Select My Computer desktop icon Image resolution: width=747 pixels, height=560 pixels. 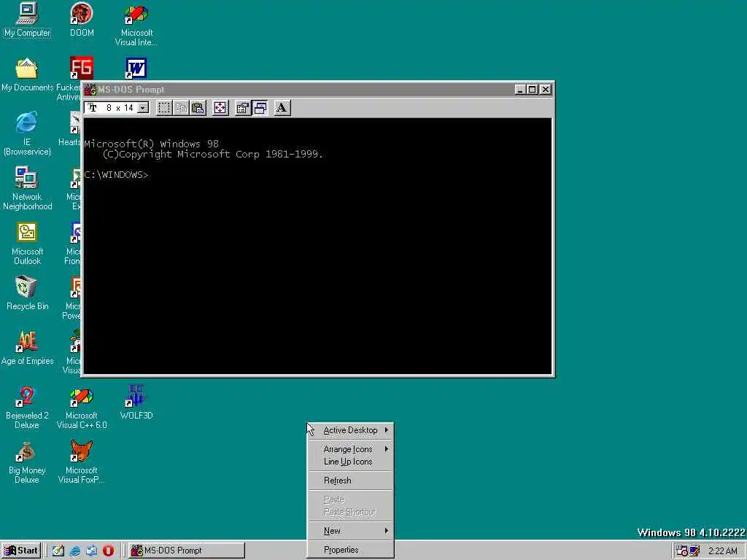[x=27, y=20]
